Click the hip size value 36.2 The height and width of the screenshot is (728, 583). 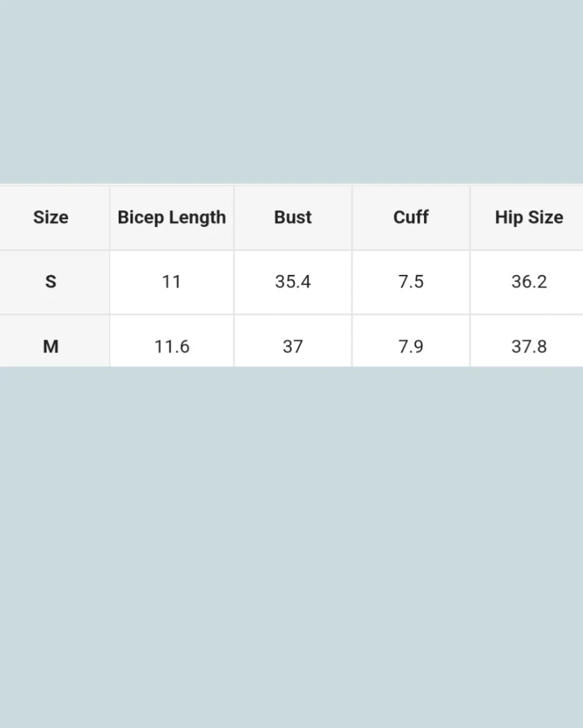[528, 282]
